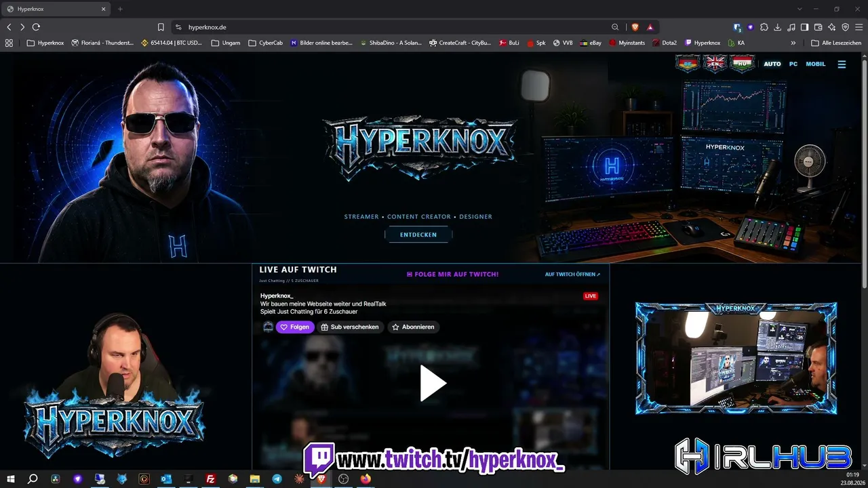Open a new browser tab
The height and width of the screenshot is (488, 868).
point(120,9)
